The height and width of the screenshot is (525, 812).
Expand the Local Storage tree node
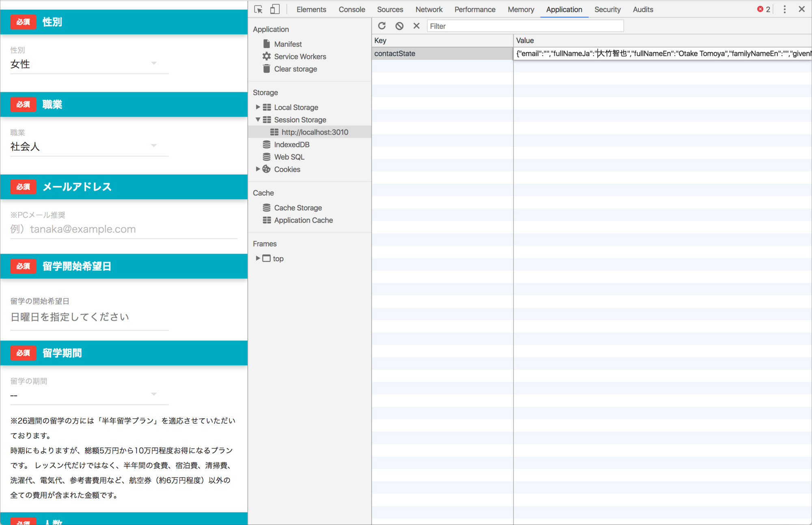(258, 107)
